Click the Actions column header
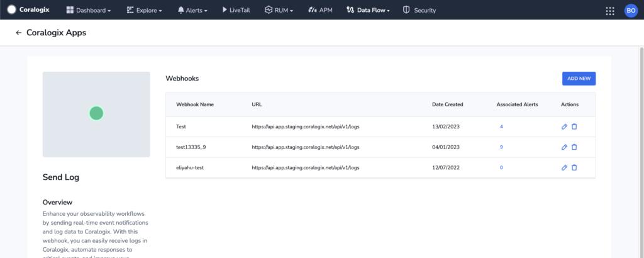 click(570, 104)
